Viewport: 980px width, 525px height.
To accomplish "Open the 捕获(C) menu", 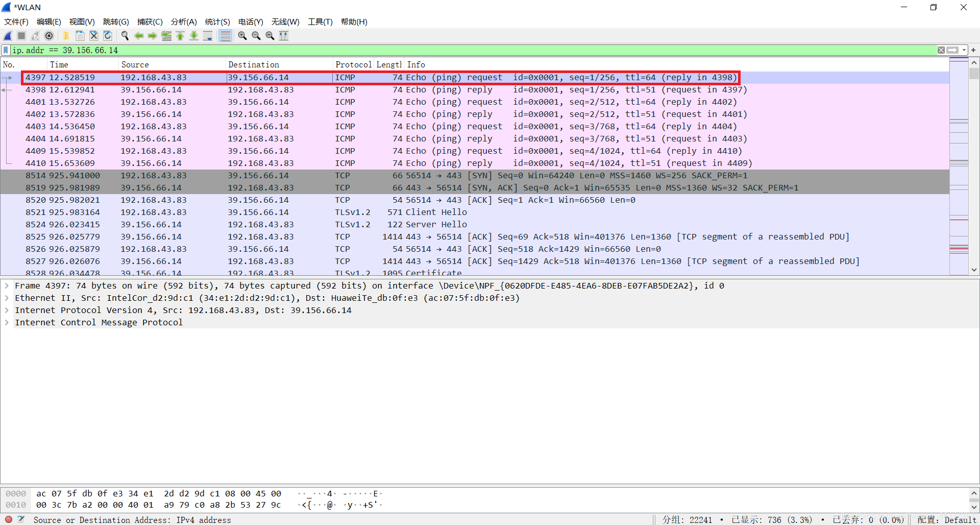I will (x=150, y=22).
